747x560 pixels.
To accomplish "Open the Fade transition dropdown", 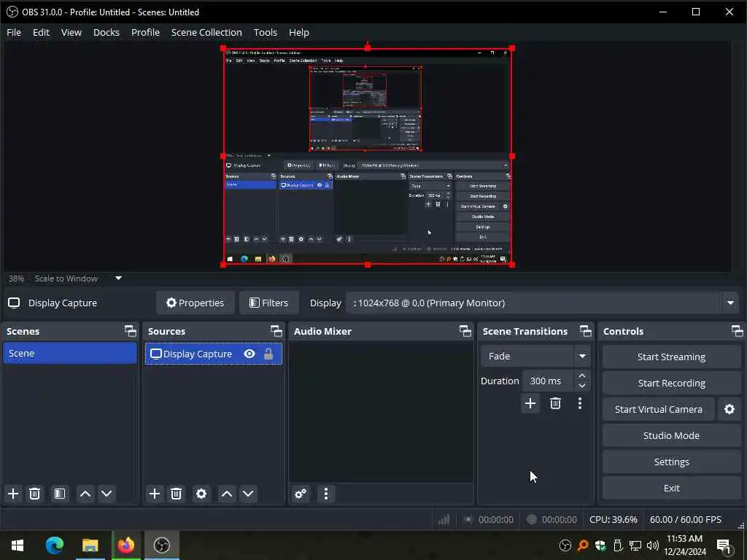I will pos(582,356).
